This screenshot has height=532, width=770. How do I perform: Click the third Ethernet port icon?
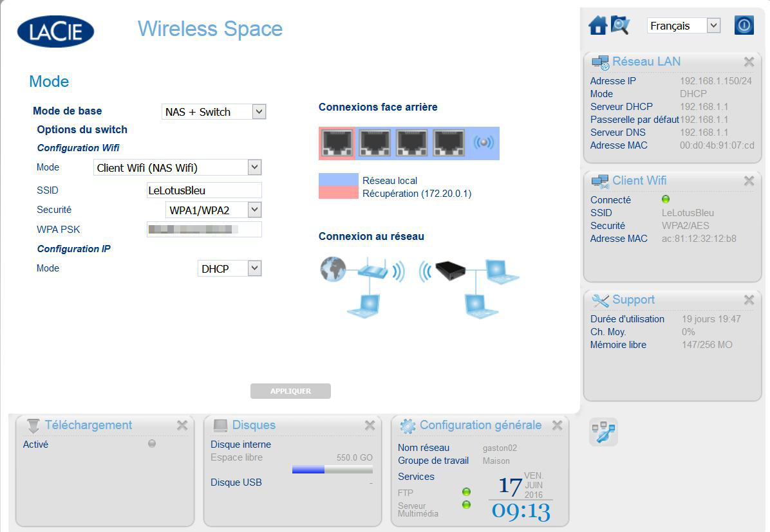click(x=411, y=143)
